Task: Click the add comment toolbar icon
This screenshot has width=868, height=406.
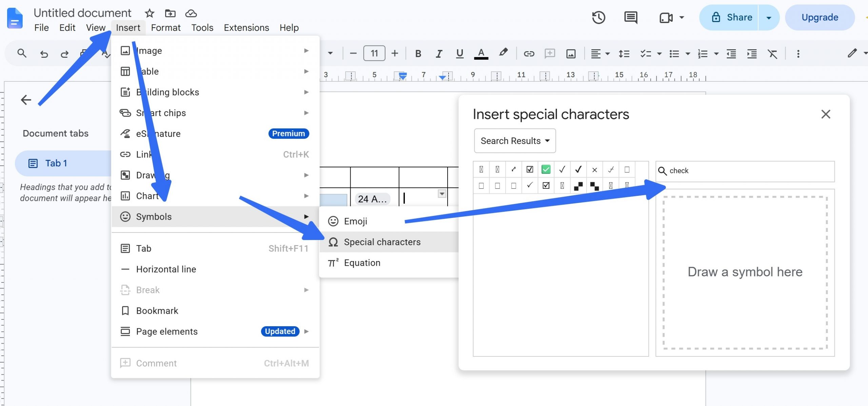Action: (x=550, y=54)
